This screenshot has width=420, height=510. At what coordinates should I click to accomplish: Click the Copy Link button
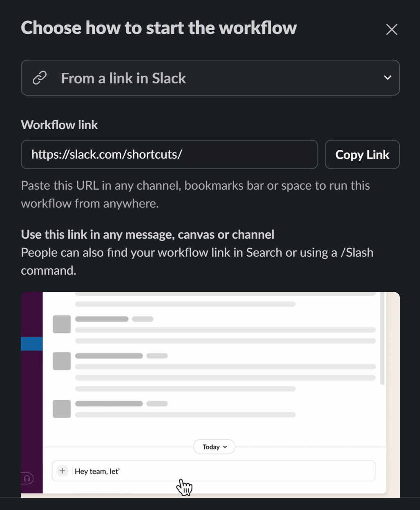pos(362,154)
